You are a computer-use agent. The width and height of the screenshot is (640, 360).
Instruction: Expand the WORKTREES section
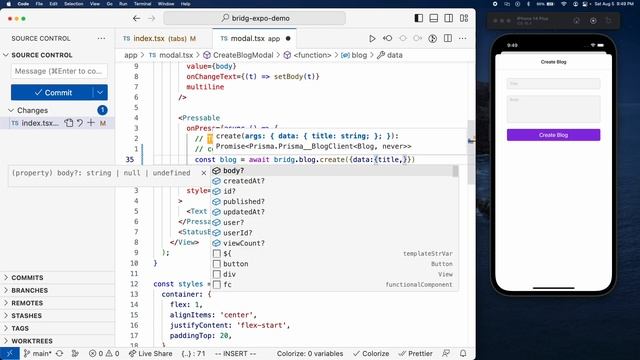click(x=32, y=341)
